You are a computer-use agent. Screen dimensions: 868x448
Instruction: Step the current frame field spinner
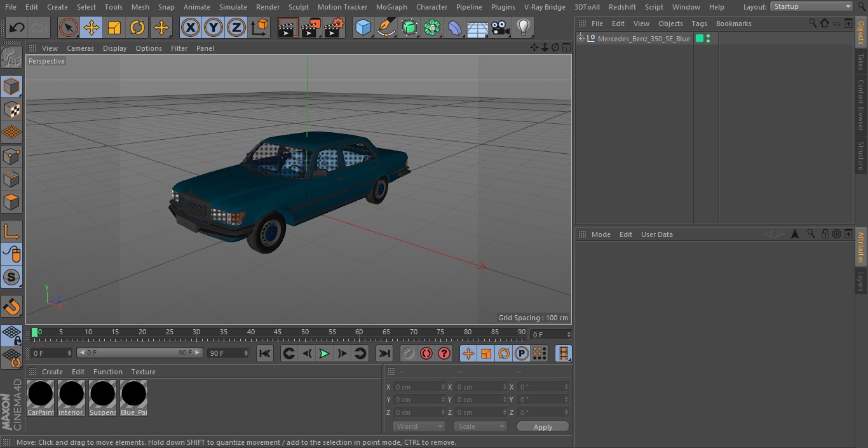[x=569, y=334]
